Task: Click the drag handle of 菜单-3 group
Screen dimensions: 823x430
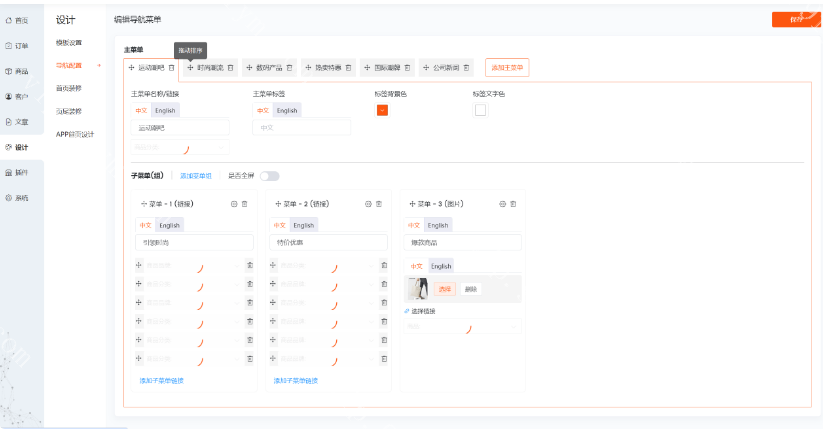Action: coord(413,204)
